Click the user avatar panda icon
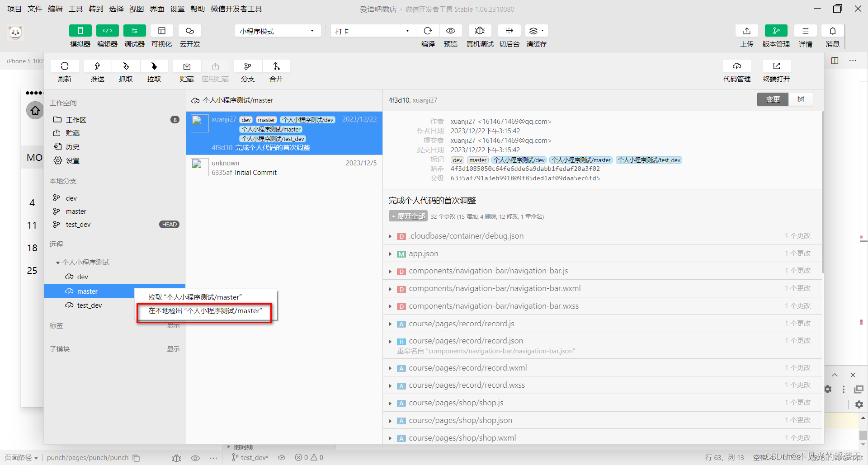Viewport: 868px width, 465px height. (x=15, y=33)
